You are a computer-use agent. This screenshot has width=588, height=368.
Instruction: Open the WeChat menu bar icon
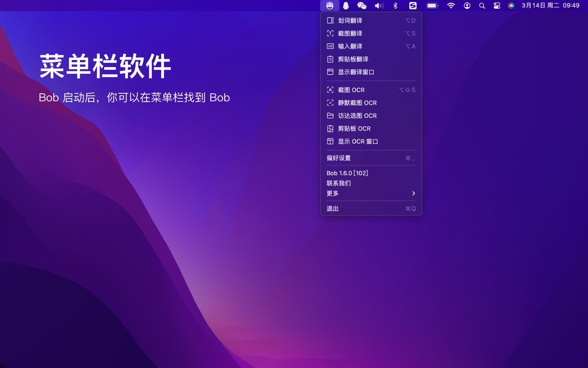pos(362,5)
